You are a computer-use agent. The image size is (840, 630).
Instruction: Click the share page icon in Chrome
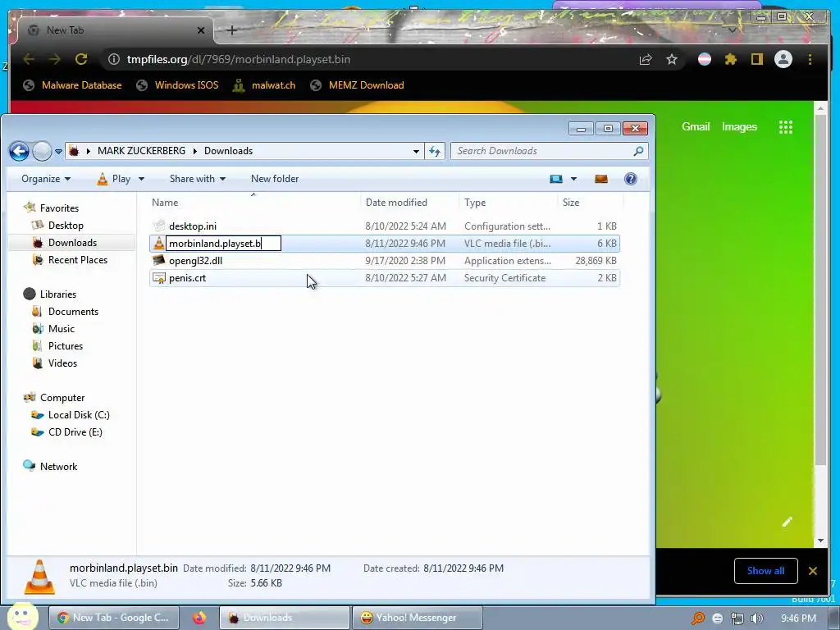[646, 59]
